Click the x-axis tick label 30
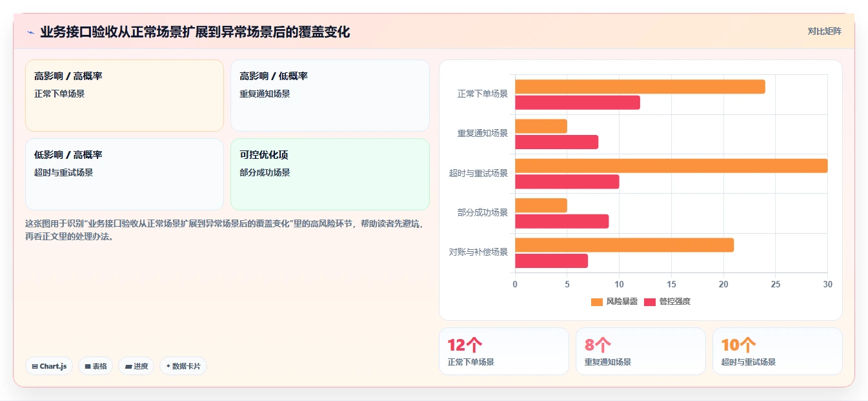The image size is (868, 401). [x=828, y=284]
